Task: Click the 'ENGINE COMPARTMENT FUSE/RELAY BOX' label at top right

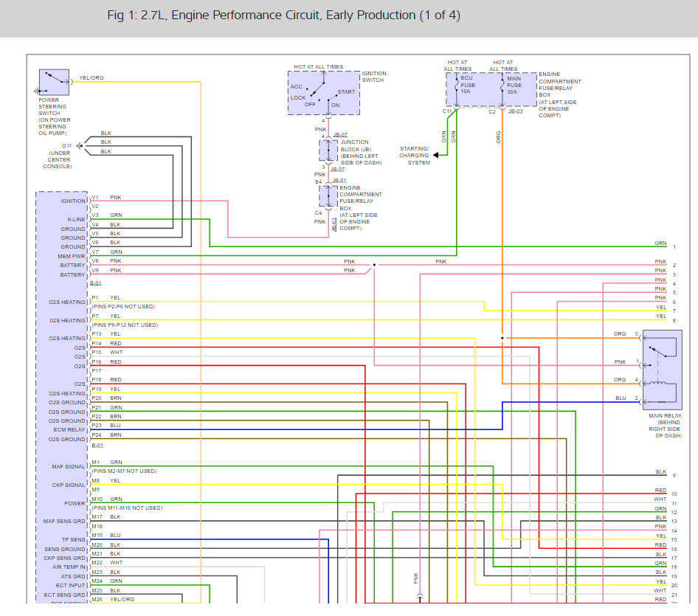Action: click(x=560, y=85)
